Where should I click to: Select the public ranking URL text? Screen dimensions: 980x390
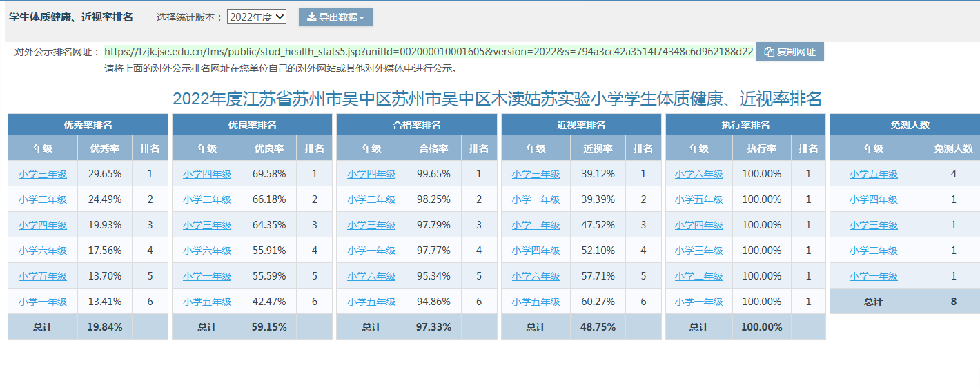pos(429,52)
